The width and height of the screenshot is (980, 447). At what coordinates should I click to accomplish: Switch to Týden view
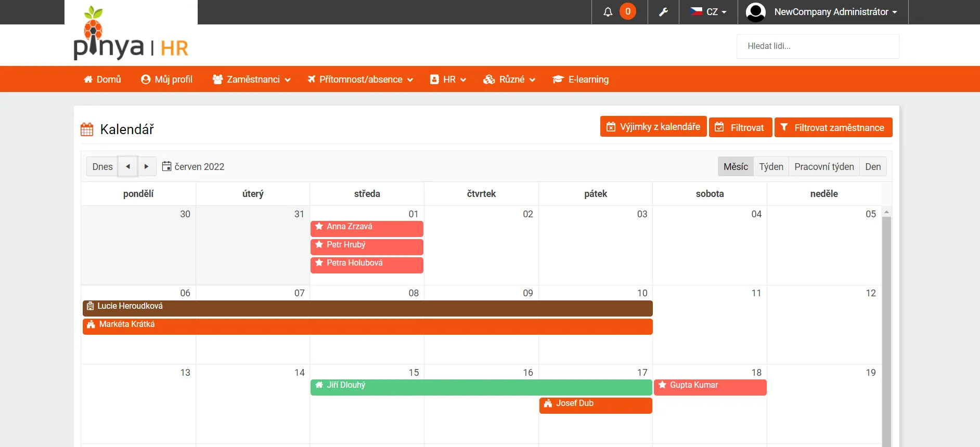click(771, 166)
